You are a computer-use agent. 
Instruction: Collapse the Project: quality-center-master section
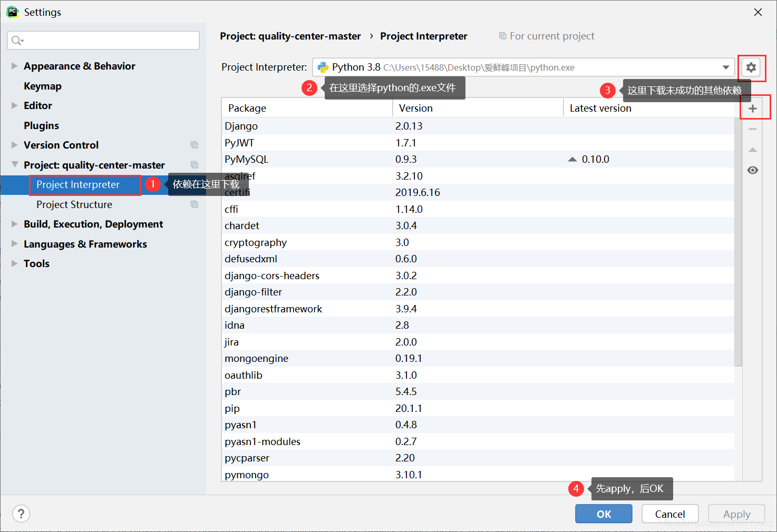point(14,164)
